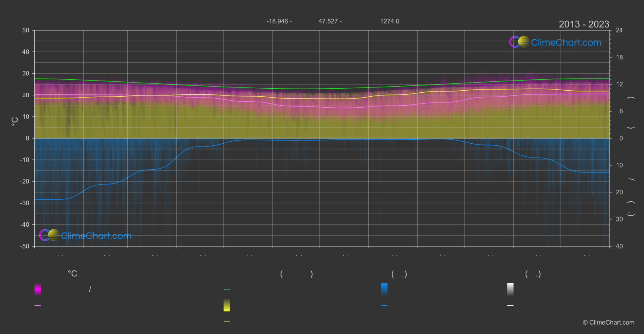Click the bottom-left ClimeChart sun logo icon
The height and width of the screenshot is (334, 644).
(x=50, y=235)
